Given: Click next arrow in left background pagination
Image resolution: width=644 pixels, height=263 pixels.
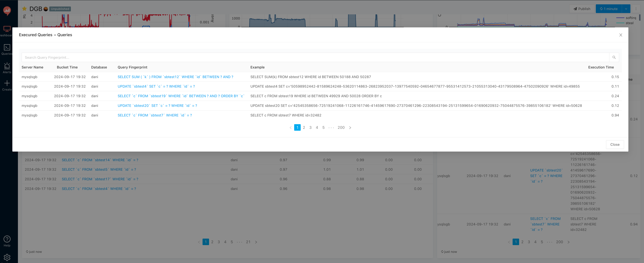Looking at the screenshot, I should [256, 242].
